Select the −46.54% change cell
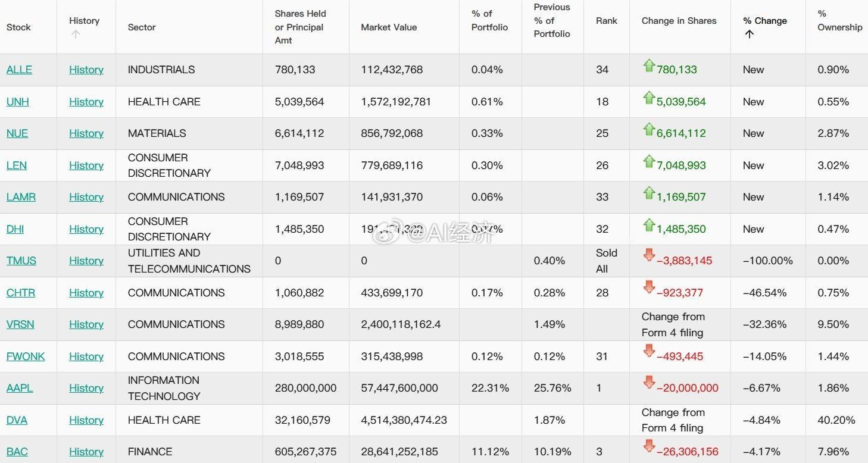This screenshot has width=868, height=463. 765,293
